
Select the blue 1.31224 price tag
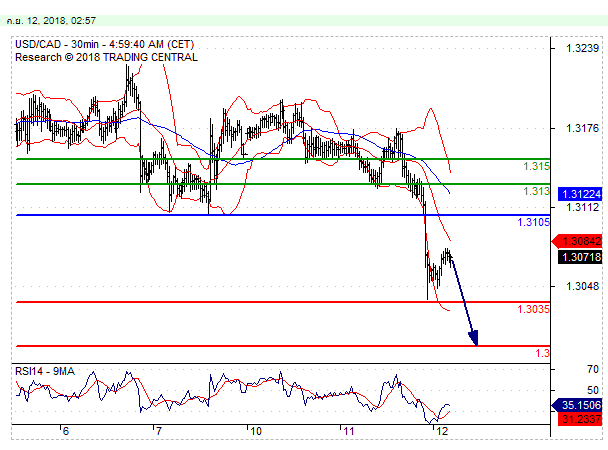click(580, 194)
